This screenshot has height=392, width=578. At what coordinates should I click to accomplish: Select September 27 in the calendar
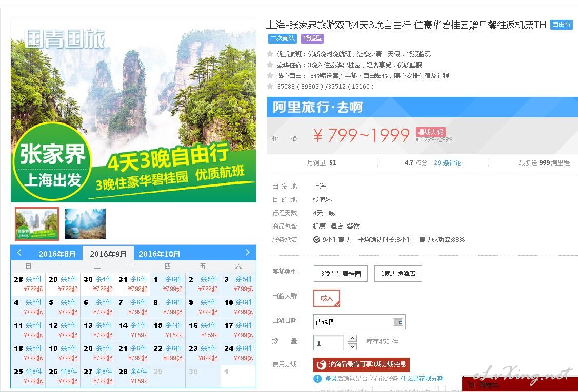click(97, 376)
